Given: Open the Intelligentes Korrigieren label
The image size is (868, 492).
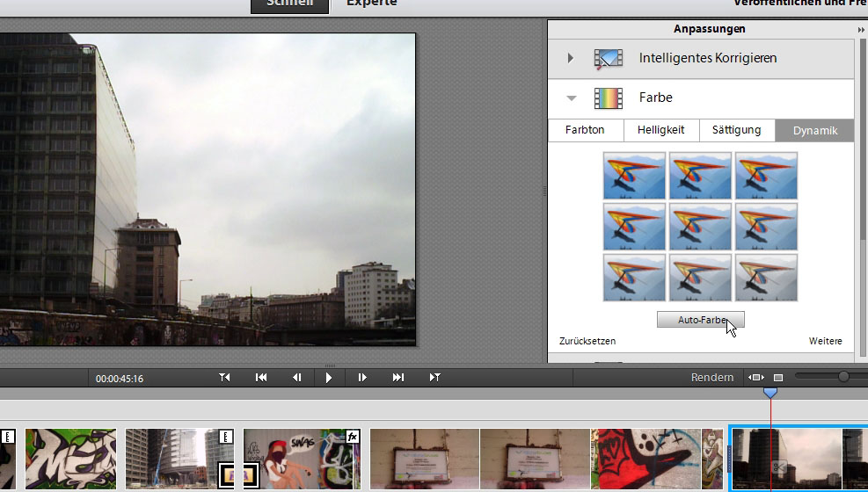Looking at the screenshot, I should point(707,58).
